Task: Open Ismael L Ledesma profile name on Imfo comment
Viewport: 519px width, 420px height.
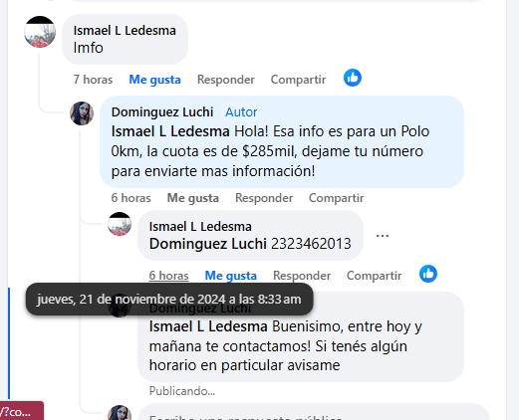Action: tap(125, 31)
